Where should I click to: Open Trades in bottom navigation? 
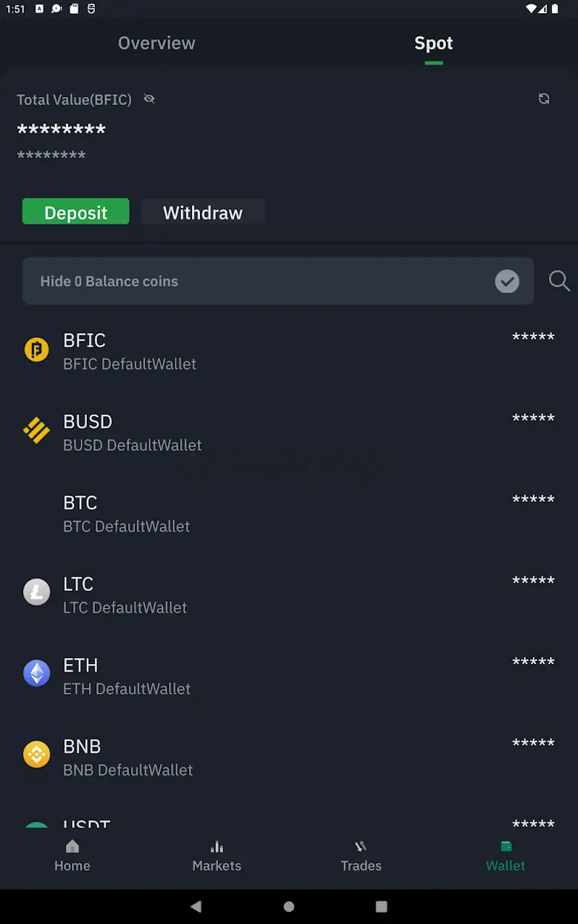361,856
